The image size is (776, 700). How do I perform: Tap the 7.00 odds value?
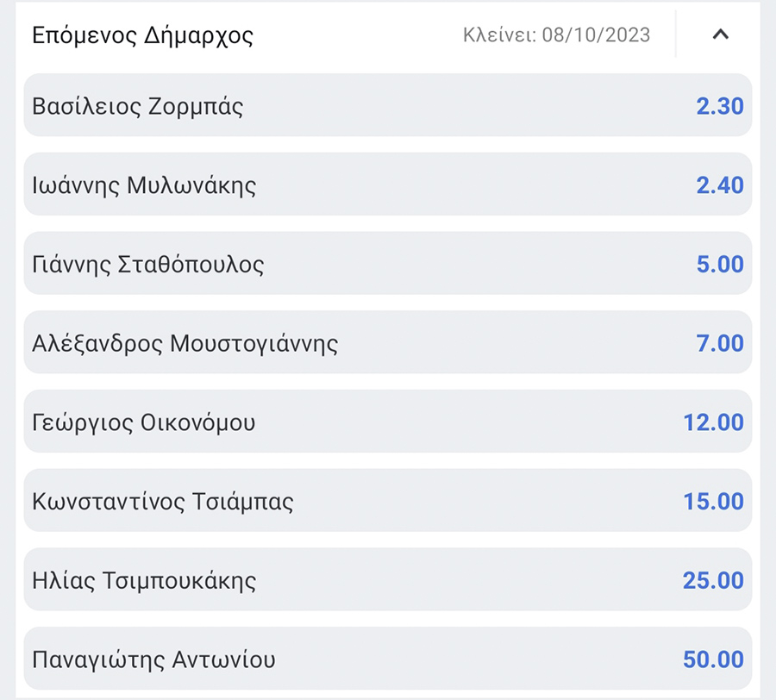(719, 343)
